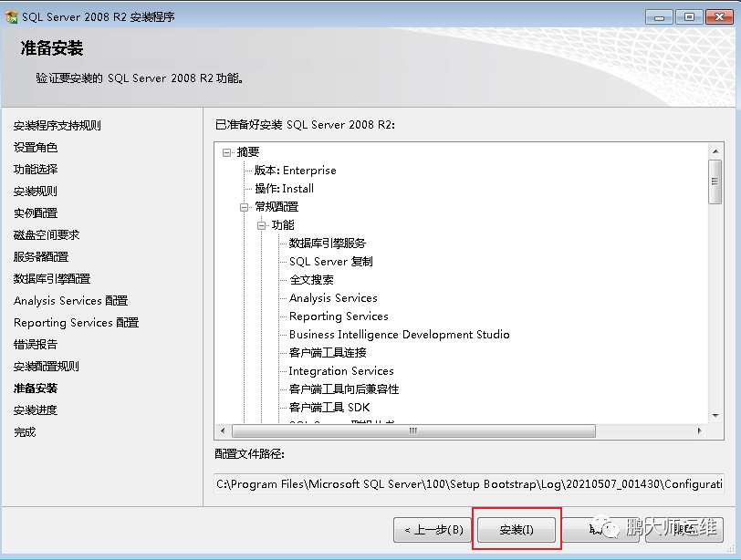Screen dimensions: 741x560
Task: Click Reporting Services 配置 step in sidebar
Action: point(76,323)
